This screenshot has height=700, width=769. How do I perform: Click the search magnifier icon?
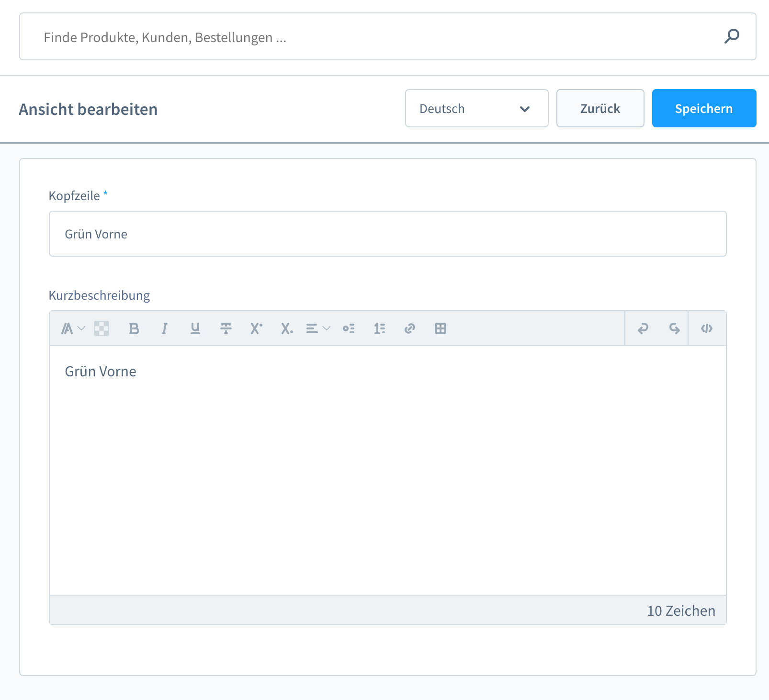(x=732, y=36)
